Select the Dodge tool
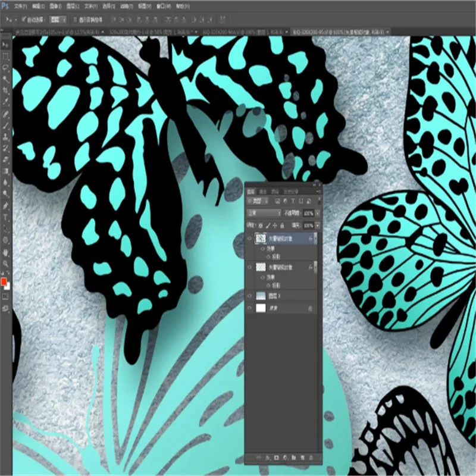The image size is (476, 476). coord(5,193)
